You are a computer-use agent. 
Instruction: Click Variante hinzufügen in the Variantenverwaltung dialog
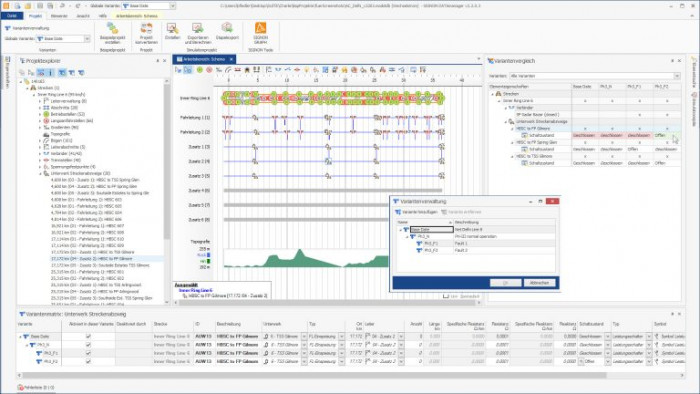pyautogui.click(x=416, y=212)
